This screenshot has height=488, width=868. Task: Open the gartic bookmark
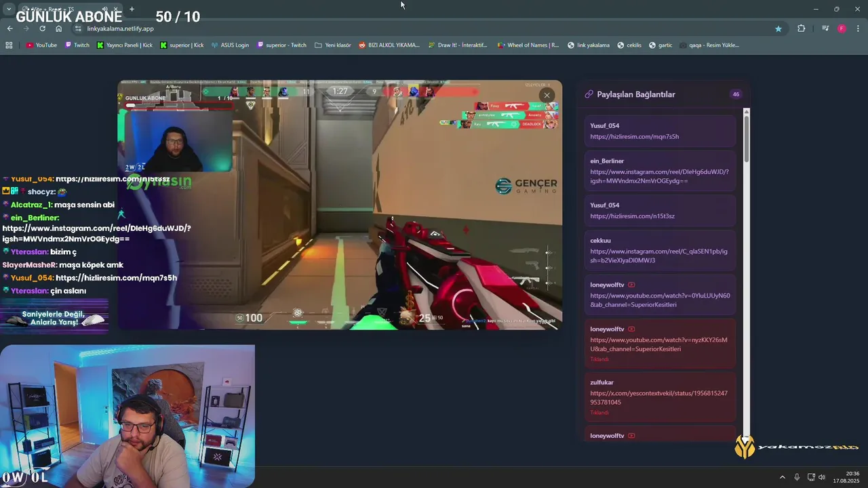(660, 45)
